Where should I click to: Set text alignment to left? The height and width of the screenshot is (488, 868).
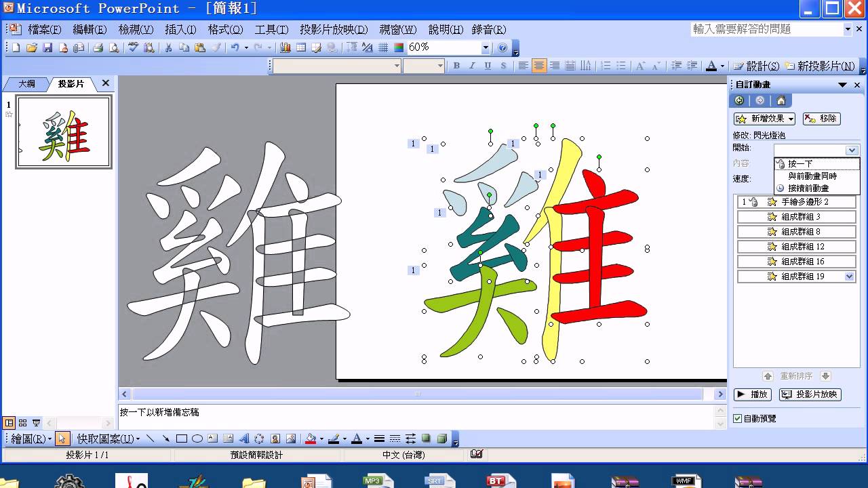point(523,66)
